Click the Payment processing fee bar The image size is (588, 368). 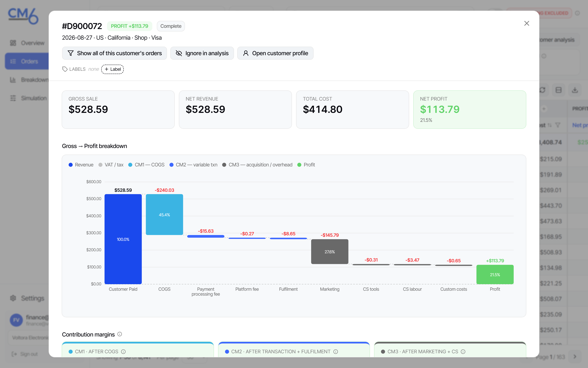206,236
